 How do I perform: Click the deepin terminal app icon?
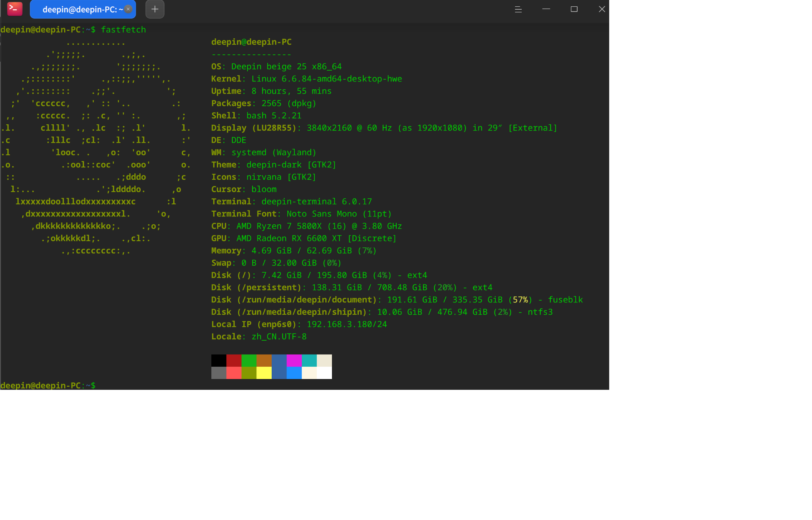[x=15, y=9]
